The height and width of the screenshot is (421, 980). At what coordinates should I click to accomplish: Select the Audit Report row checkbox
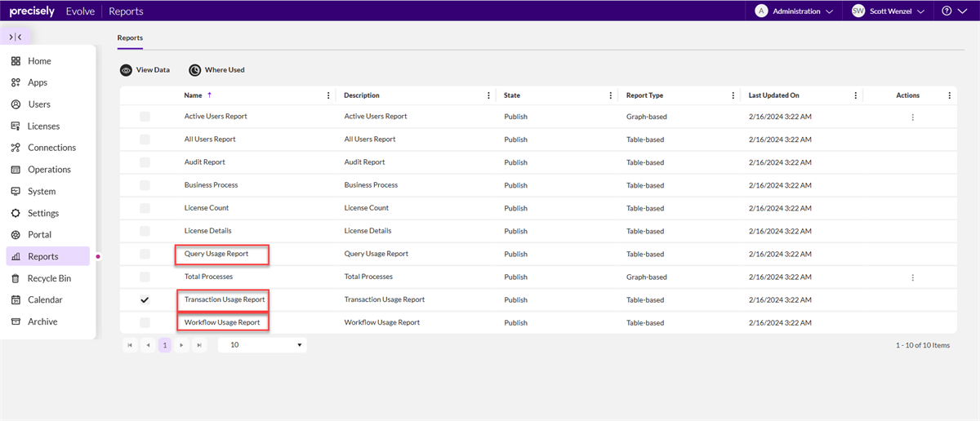point(145,162)
